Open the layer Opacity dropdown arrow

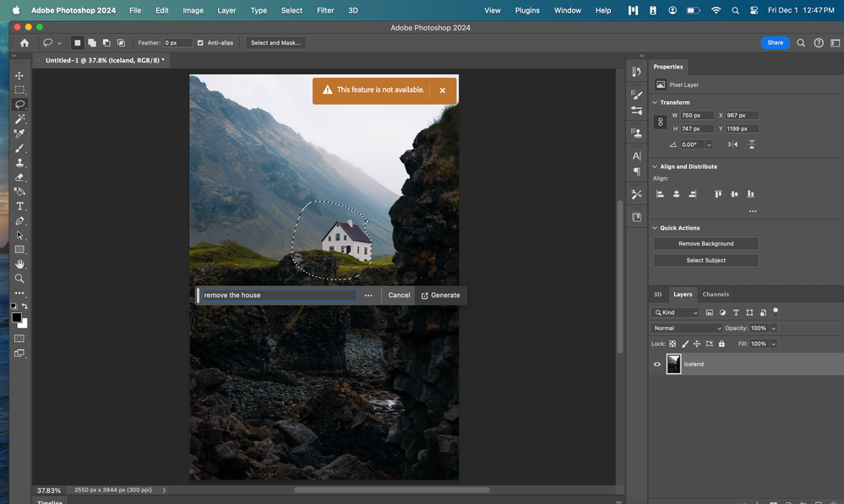coord(773,328)
